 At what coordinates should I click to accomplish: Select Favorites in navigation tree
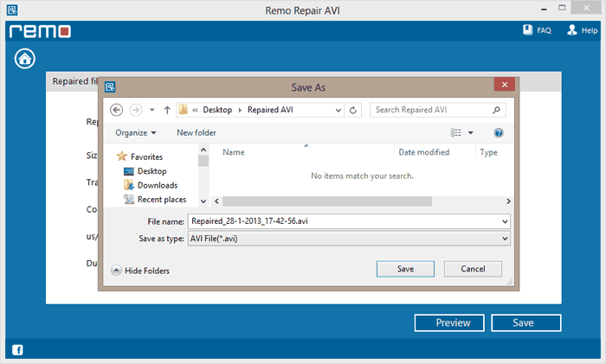(146, 157)
